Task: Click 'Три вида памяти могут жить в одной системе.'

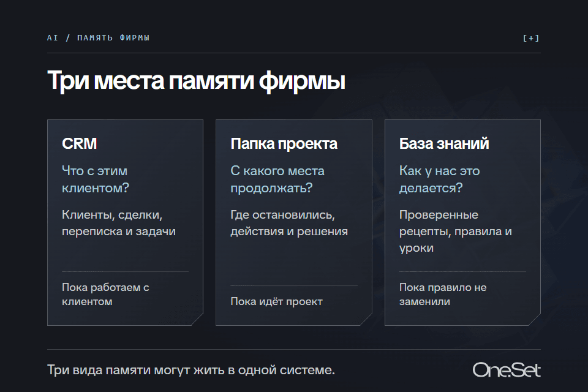Action: pos(191,370)
